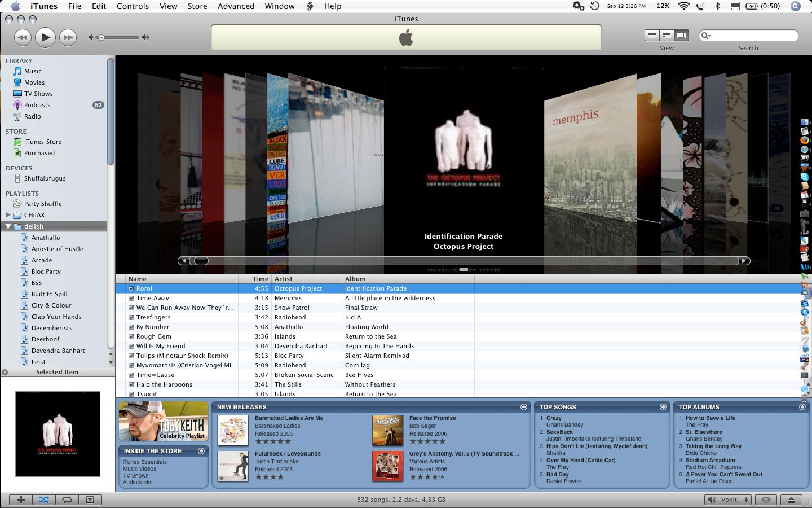812x508 pixels.
Task: Switch to list view button
Action: [652, 36]
